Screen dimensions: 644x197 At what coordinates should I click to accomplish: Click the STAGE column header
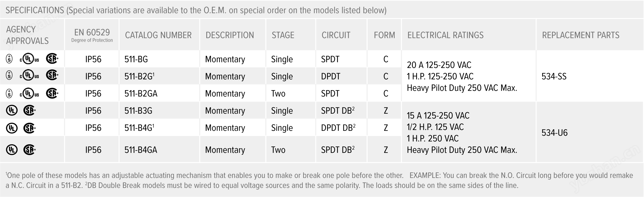coord(283,35)
